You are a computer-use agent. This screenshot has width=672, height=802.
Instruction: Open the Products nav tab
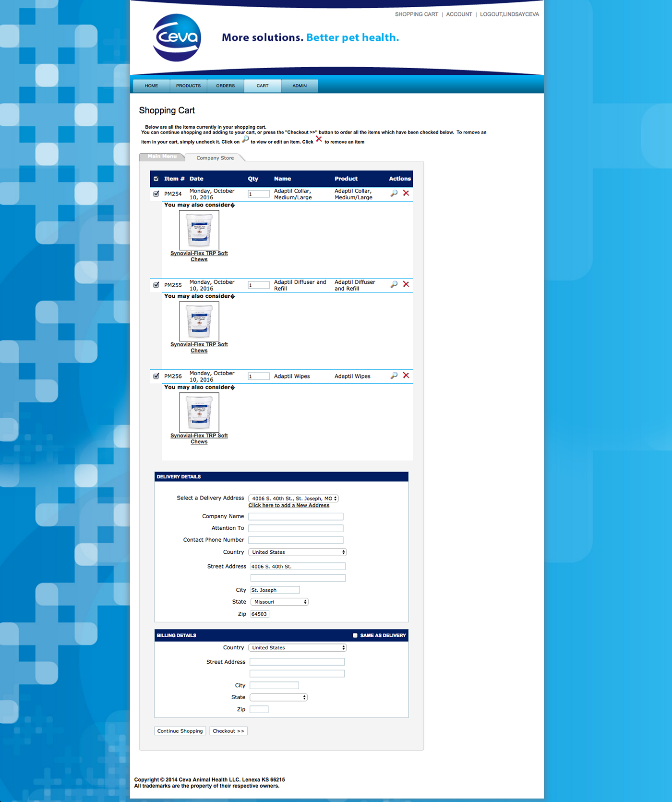pos(189,86)
